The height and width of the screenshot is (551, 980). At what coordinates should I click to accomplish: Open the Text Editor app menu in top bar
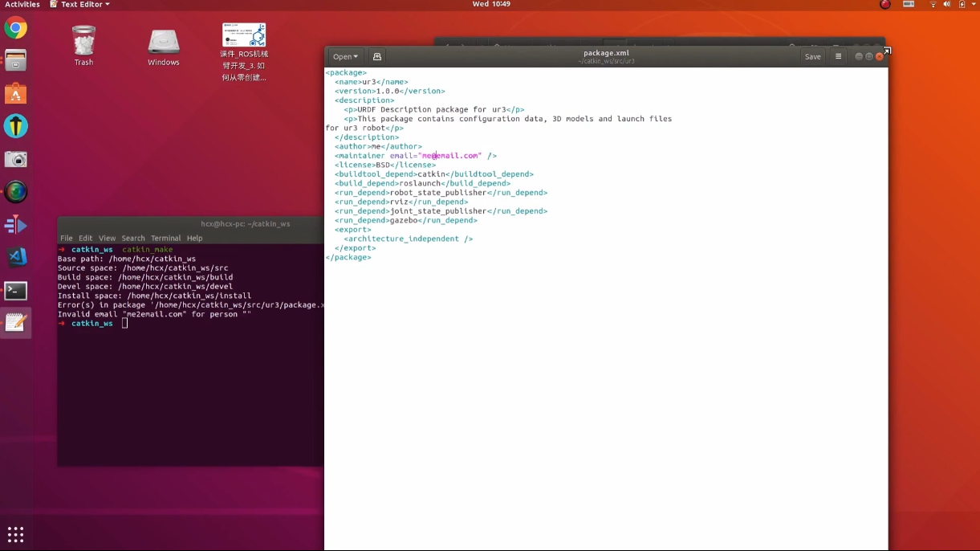[79, 5]
